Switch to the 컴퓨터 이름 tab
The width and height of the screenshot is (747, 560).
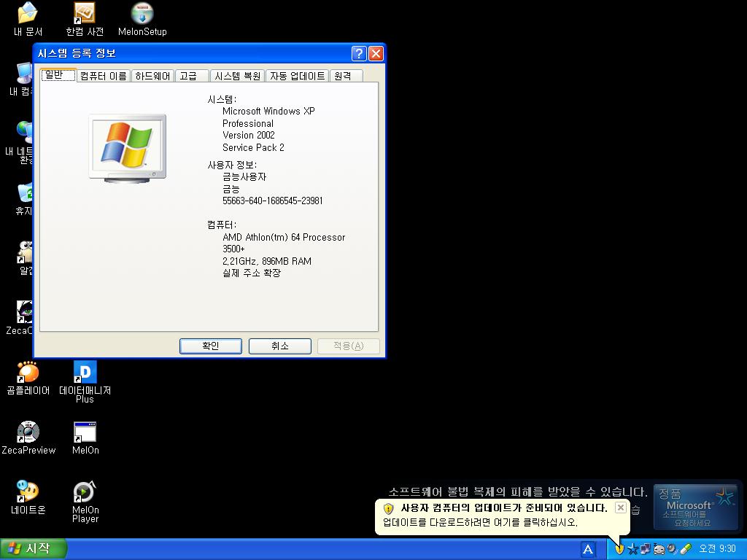(x=104, y=76)
